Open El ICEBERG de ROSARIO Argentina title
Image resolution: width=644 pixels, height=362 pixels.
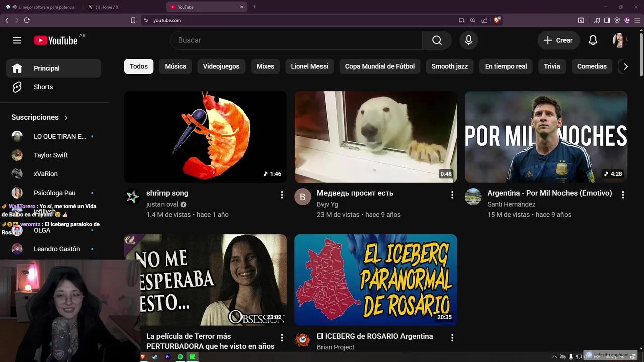click(x=375, y=336)
